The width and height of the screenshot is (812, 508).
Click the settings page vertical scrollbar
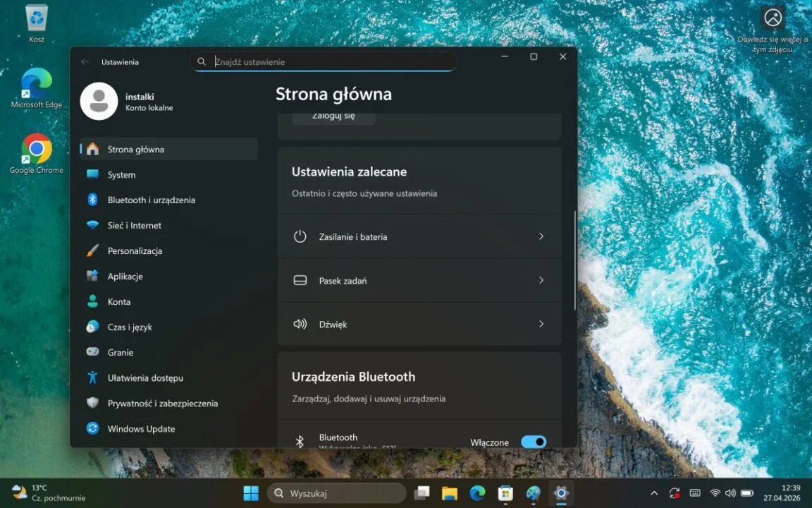click(x=575, y=261)
